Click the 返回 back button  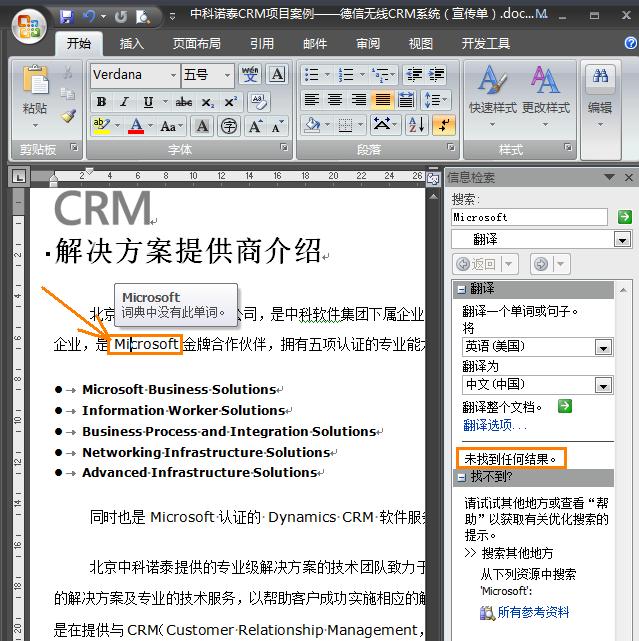477,264
